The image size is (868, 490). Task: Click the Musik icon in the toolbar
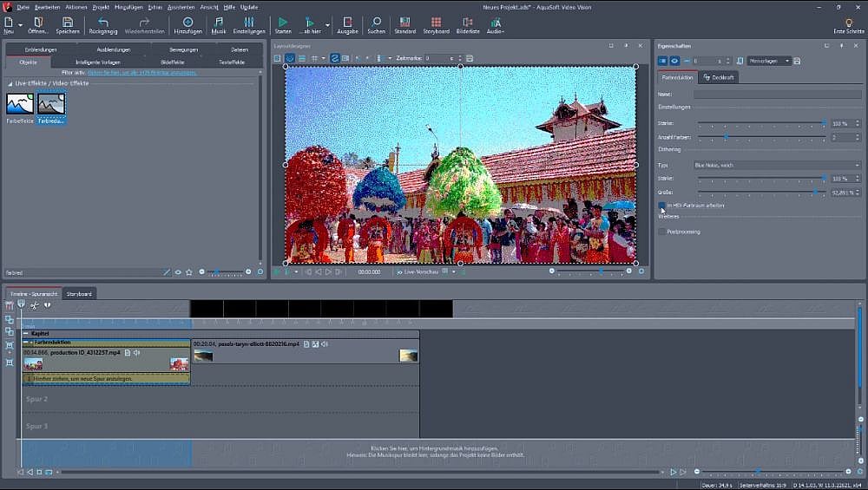click(219, 23)
